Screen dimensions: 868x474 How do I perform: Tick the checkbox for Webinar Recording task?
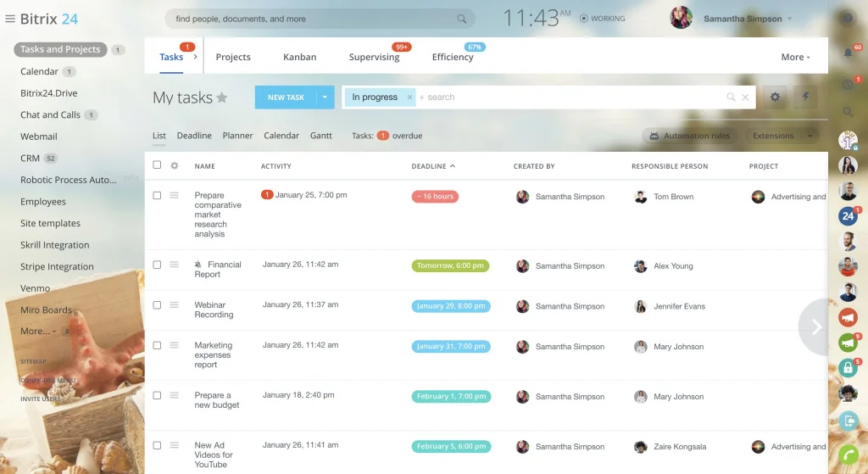point(157,305)
